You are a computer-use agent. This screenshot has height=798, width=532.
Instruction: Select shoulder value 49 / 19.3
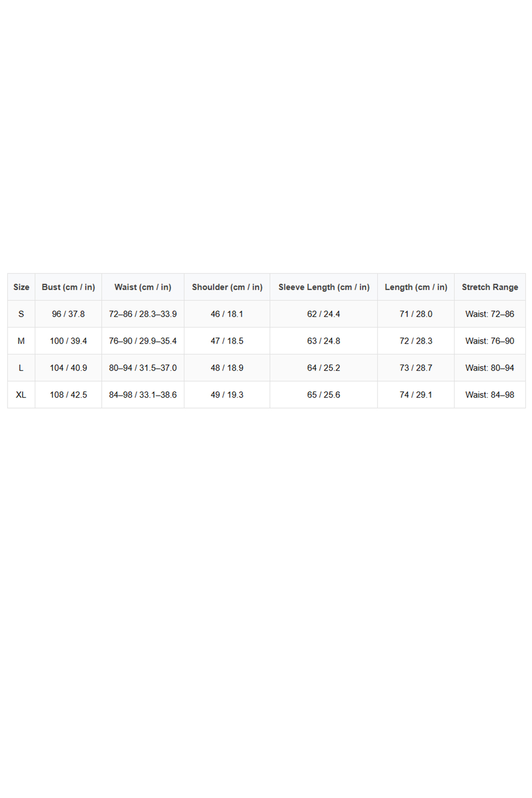pyautogui.click(x=227, y=395)
